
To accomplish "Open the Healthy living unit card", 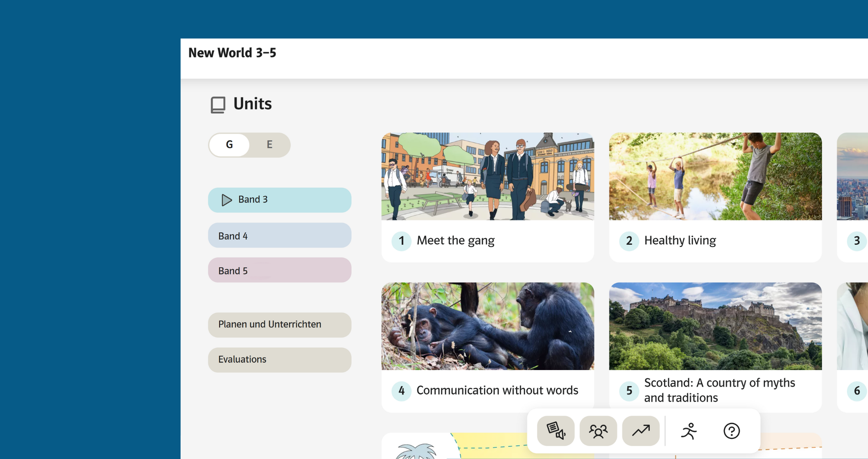I will point(715,197).
